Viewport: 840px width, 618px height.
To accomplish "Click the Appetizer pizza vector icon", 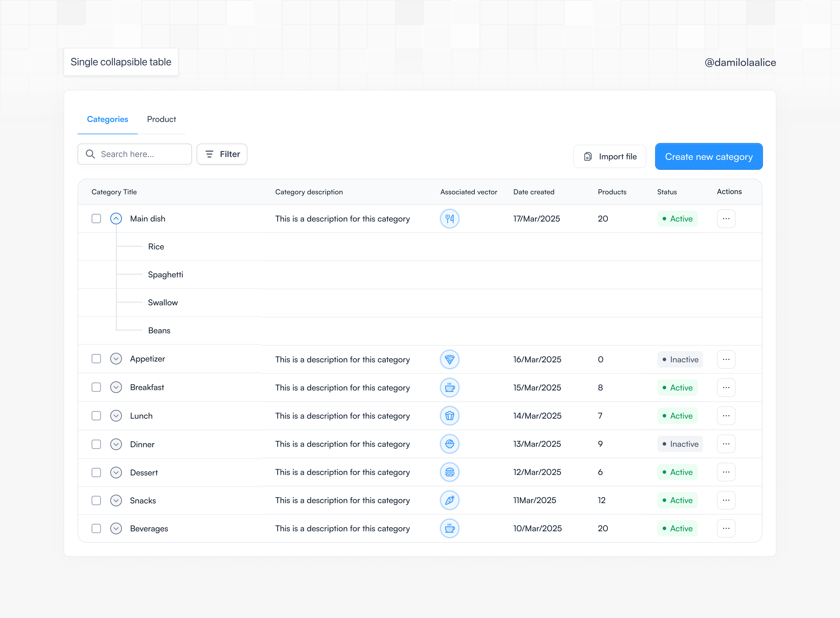I will [450, 359].
